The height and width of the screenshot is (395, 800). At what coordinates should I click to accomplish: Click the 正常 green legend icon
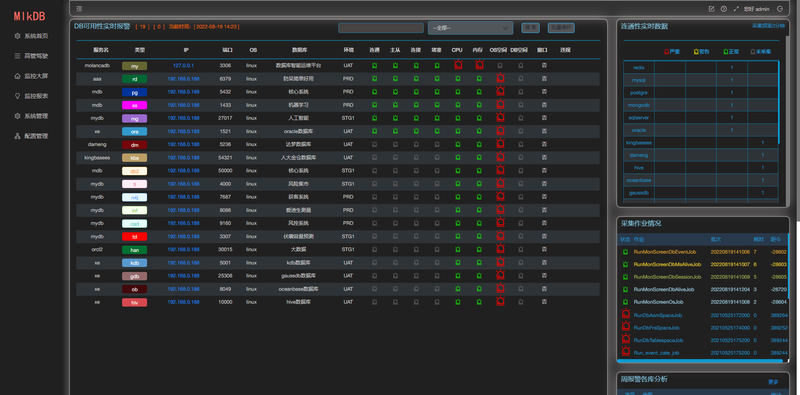coord(726,52)
